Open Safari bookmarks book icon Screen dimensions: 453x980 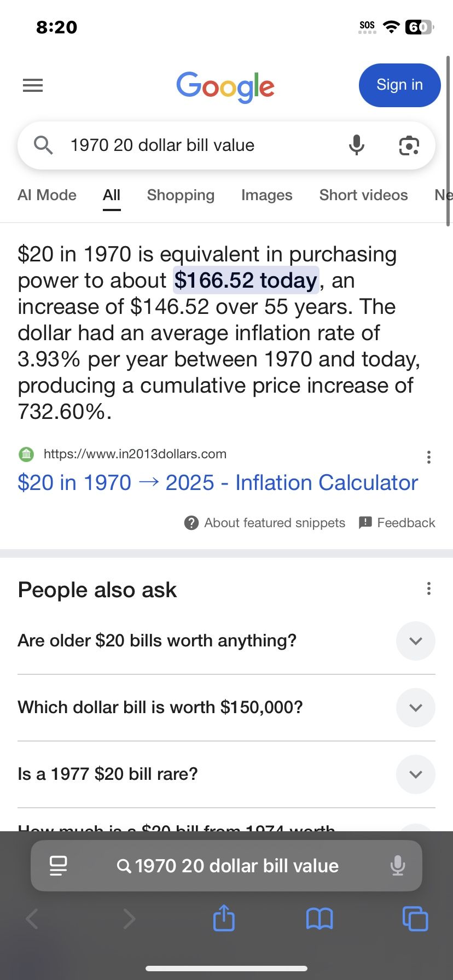[x=320, y=919]
